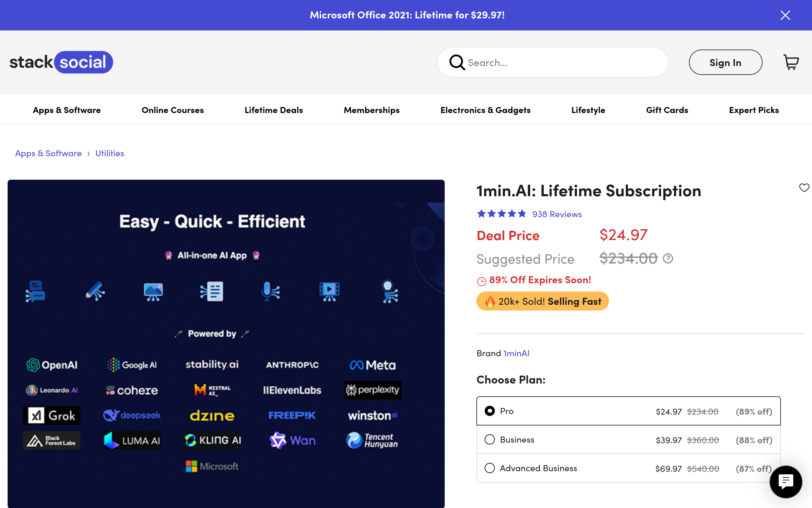Go to Utilities breadcrumb
The height and width of the screenshot is (508, 812).
pos(110,153)
